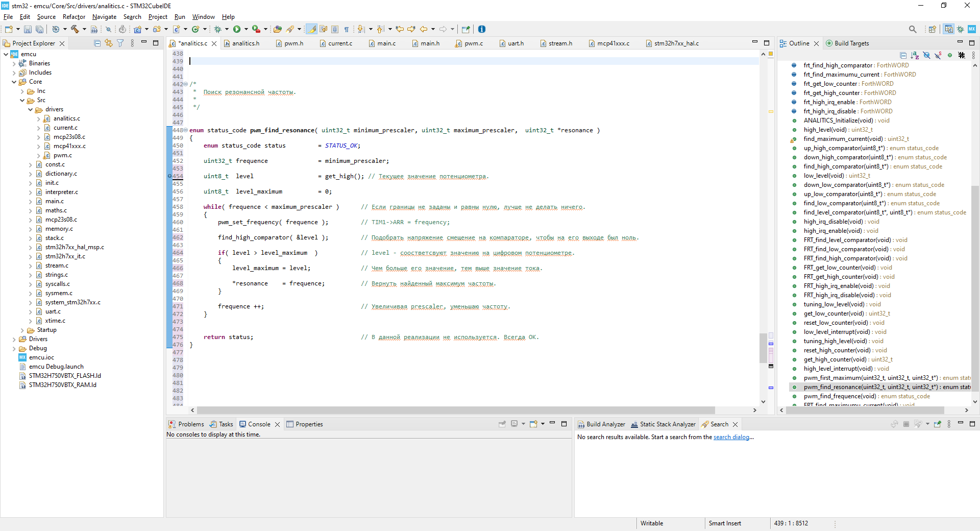Click the Search flashlight toolbar icon
Screen dimensions: 980x531
point(290,30)
